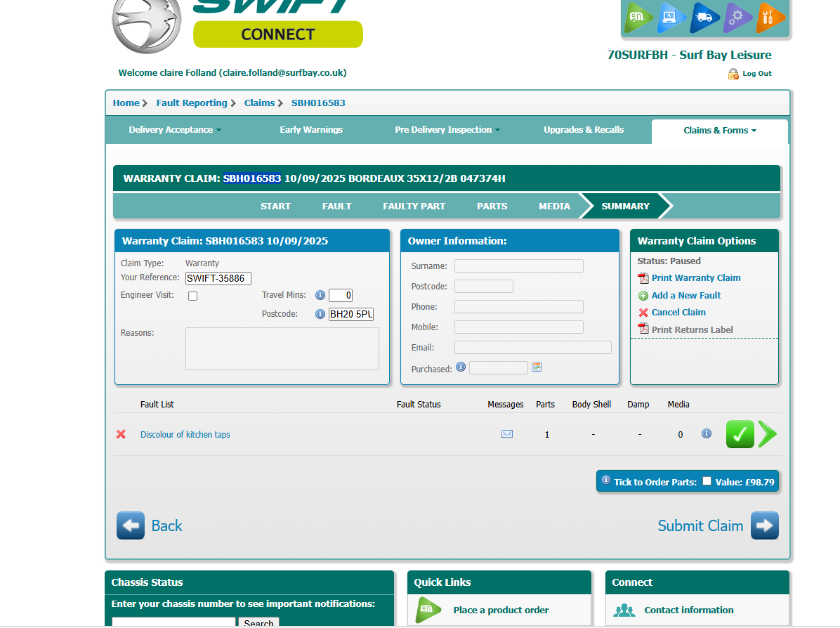
Task: Click the light blue monitor icon in top toolbar
Action: coord(670,17)
